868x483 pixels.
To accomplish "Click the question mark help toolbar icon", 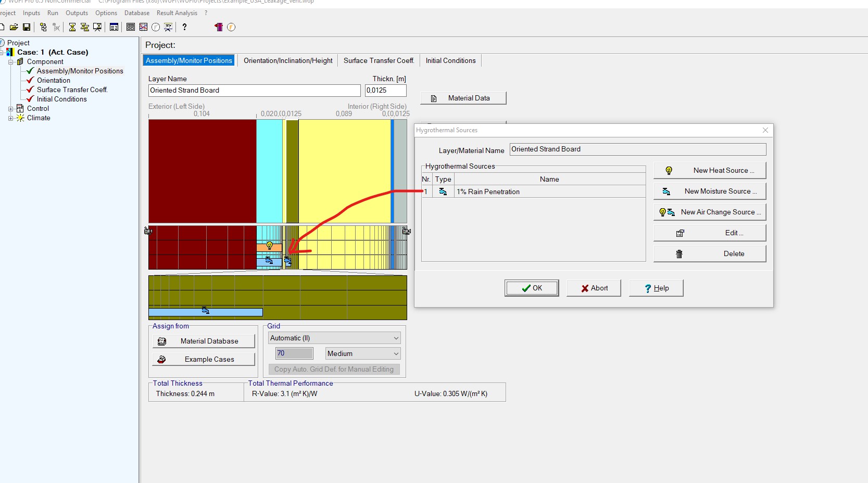I will pyautogui.click(x=184, y=27).
